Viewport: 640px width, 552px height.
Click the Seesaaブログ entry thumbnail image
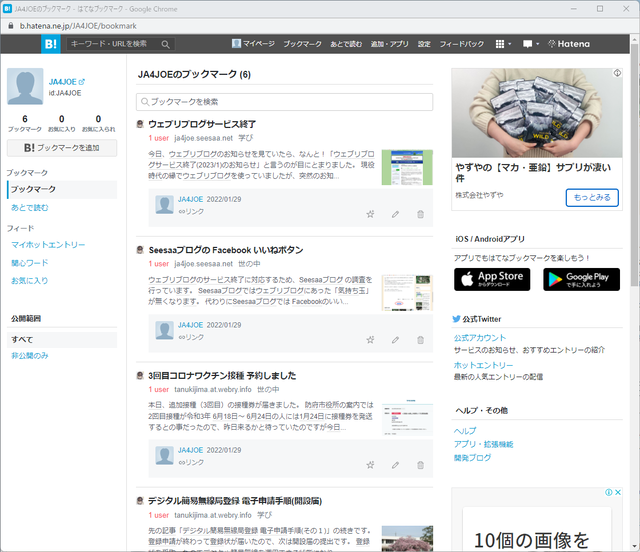(407, 293)
